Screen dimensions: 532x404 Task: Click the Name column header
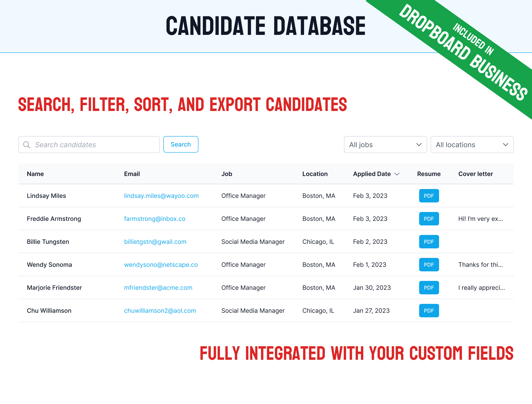pyautogui.click(x=35, y=174)
